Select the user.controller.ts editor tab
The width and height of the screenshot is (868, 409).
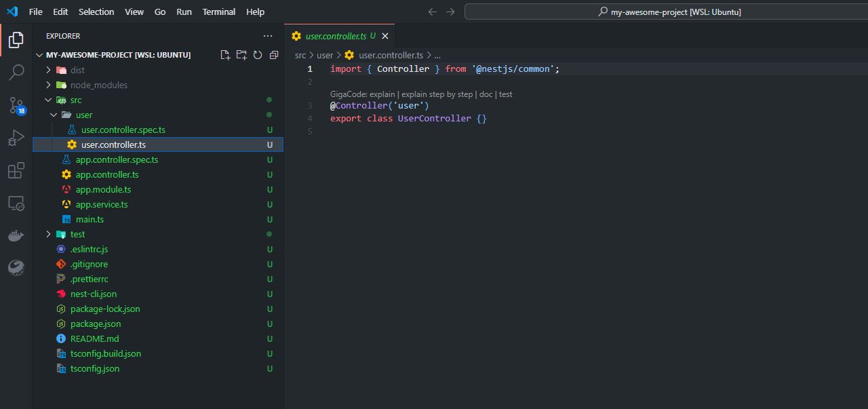(x=339, y=36)
